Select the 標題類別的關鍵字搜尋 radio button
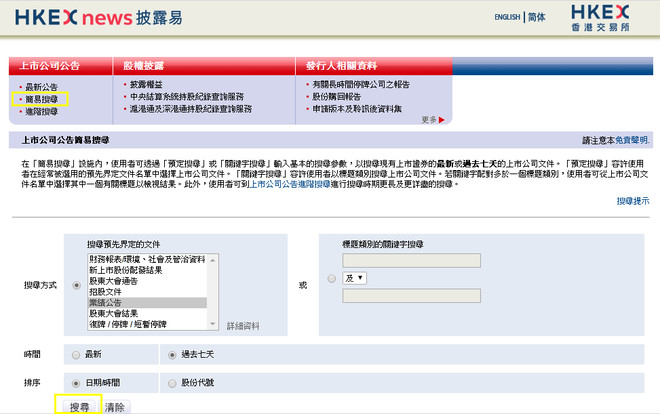 tap(332, 279)
